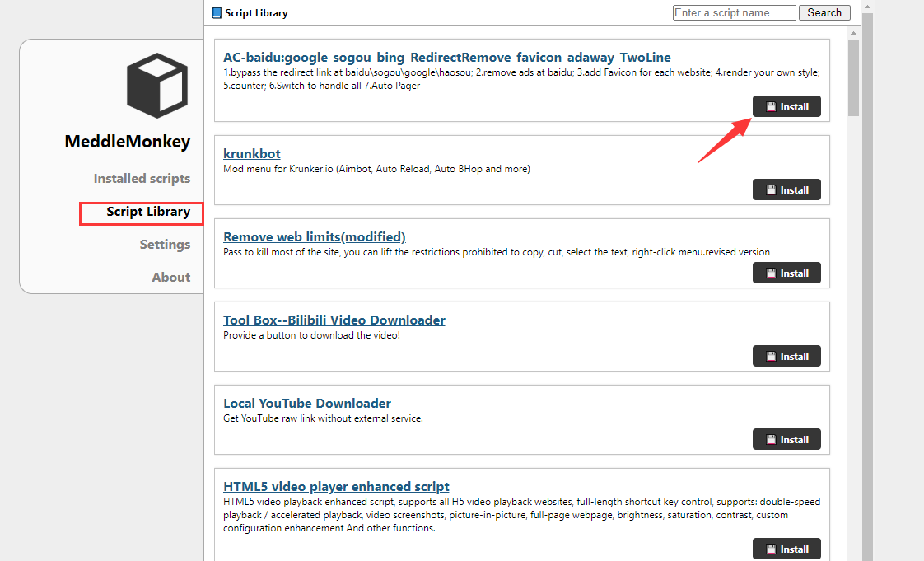This screenshot has width=924, height=561.
Task: Install Local YouTube Downloader script
Action: point(786,439)
